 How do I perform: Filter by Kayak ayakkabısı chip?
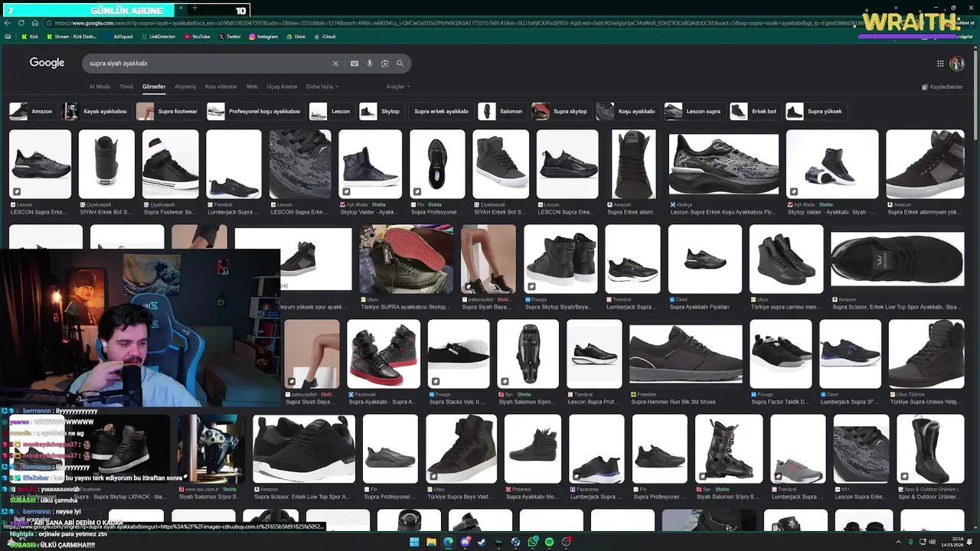coord(96,111)
